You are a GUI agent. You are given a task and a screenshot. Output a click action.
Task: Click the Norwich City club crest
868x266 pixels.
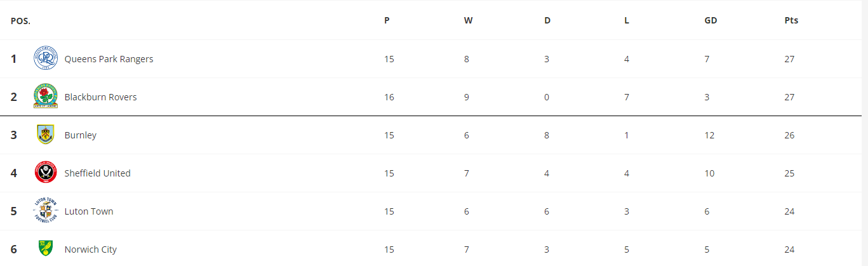coord(46,248)
